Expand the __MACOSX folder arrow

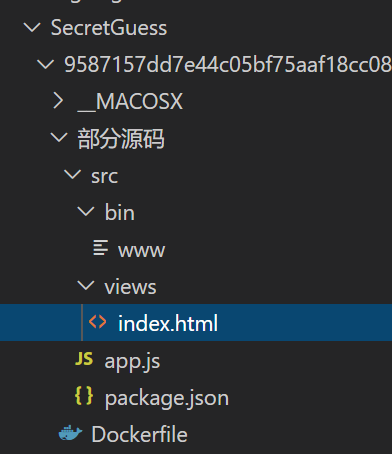pos(59,101)
